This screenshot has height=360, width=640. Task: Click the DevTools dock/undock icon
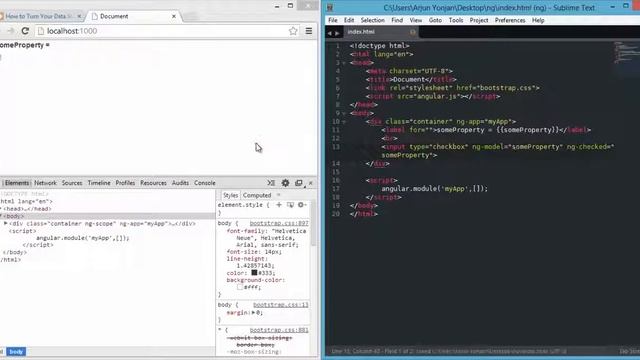tap(299, 183)
